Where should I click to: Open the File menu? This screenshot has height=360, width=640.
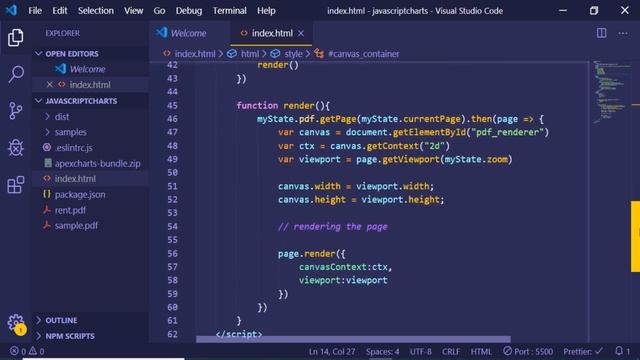[35, 11]
